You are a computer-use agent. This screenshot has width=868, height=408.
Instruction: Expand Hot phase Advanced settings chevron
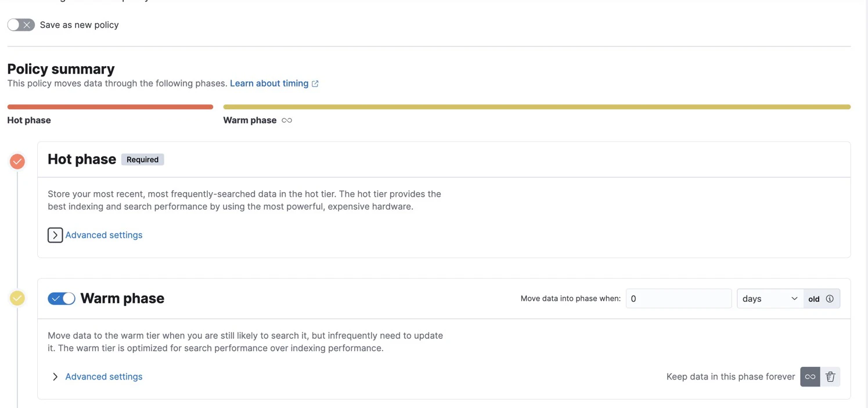(55, 235)
